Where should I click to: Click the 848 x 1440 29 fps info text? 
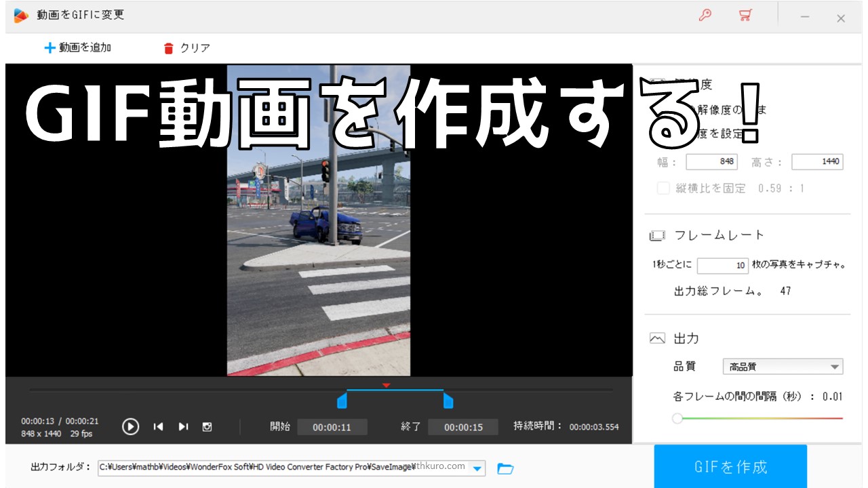click(x=57, y=434)
